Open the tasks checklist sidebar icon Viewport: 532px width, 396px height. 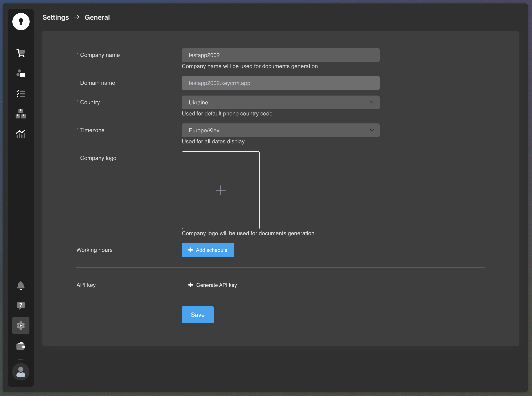pyautogui.click(x=21, y=93)
